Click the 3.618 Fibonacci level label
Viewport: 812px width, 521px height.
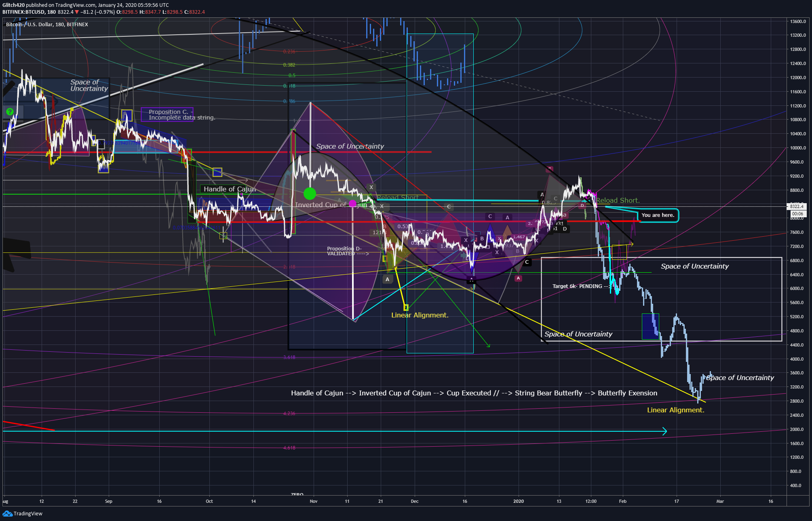point(289,357)
